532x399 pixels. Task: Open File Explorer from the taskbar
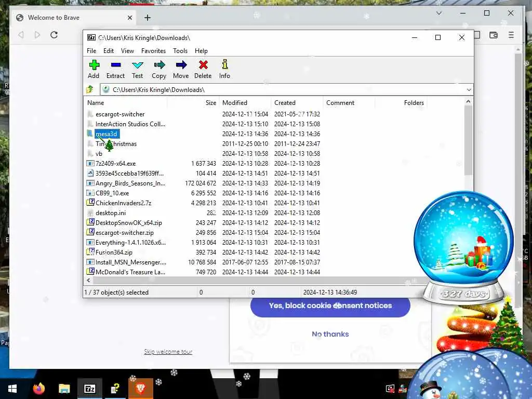point(64,389)
